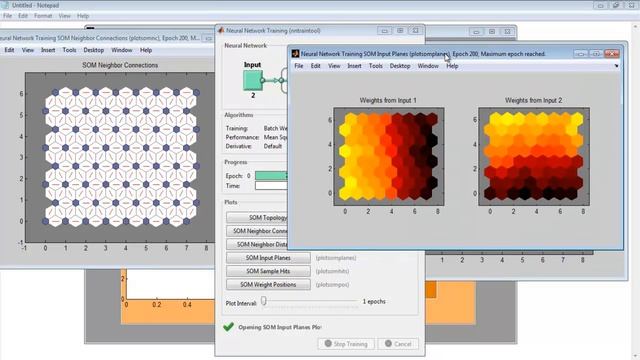This screenshot has width=640, height=360.
Task: Open Help menu in SOM Input Planes window
Action: pos(452,66)
